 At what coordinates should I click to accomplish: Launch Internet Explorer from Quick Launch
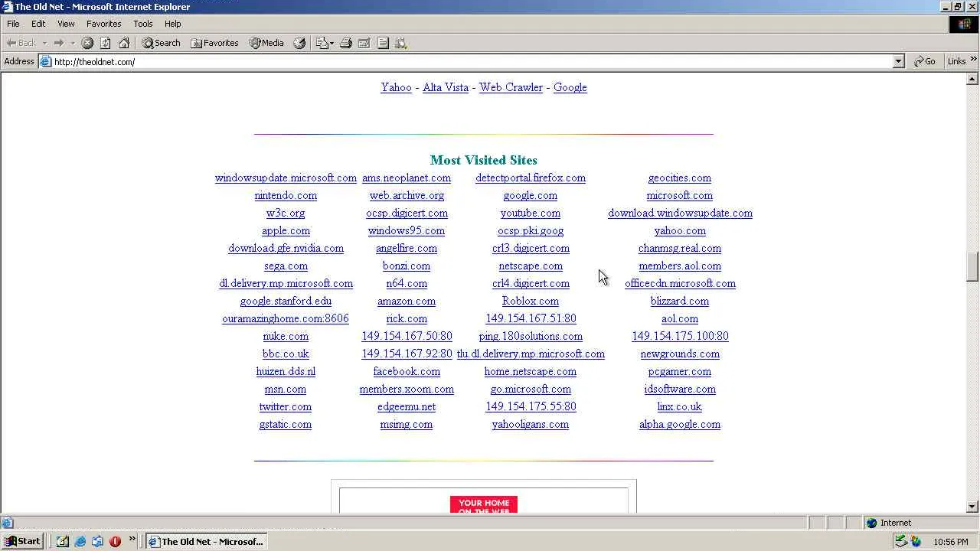[80, 541]
